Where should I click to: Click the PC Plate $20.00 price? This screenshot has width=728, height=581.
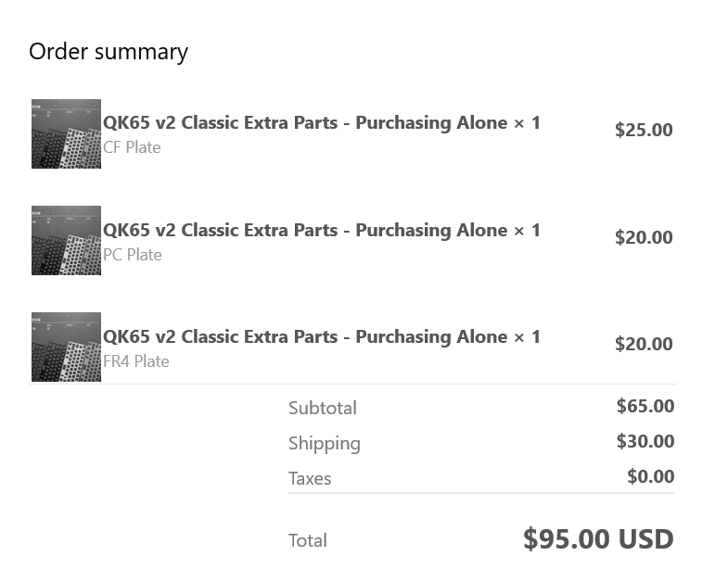[x=644, y=238]
